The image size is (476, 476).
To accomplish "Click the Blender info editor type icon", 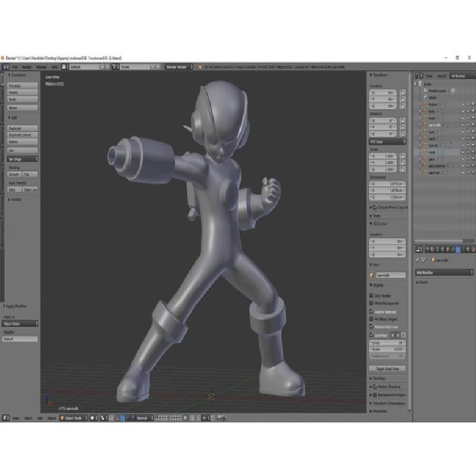I will pyautogui.click(x=5, y=67).
